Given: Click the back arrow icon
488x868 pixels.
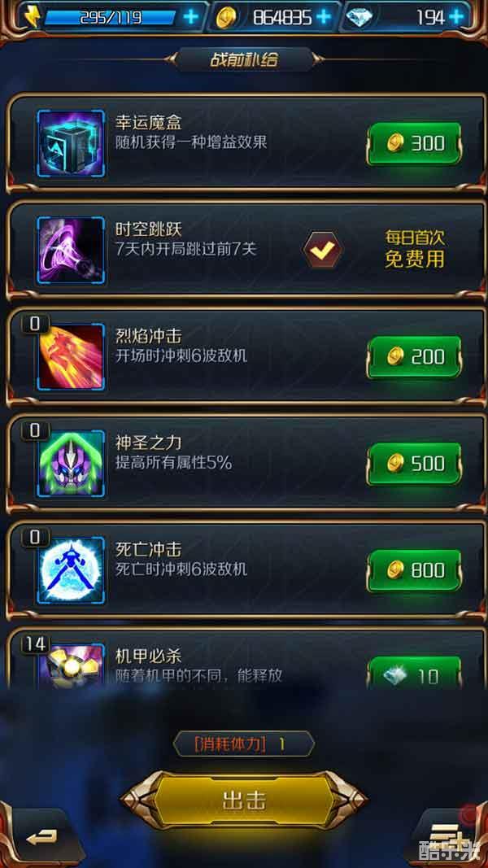Looking at the screenshot, I should (x=42, y=837).
